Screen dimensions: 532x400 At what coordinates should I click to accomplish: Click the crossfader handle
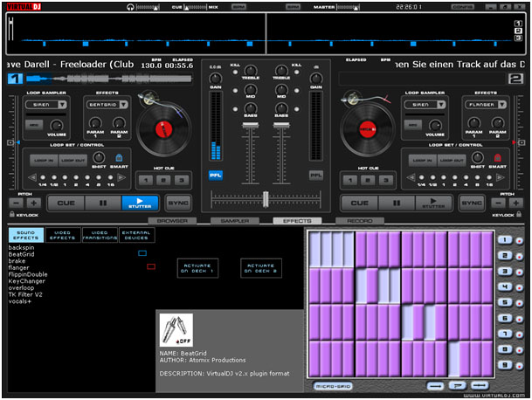click(x=266, y=199)
